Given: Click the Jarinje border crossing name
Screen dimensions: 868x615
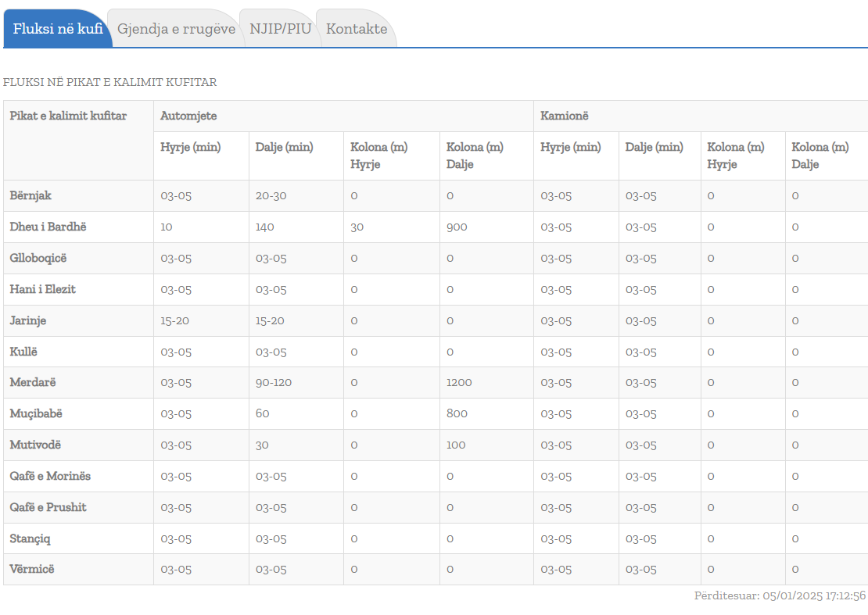Looking at the screenshot, I should pos(28,320).
